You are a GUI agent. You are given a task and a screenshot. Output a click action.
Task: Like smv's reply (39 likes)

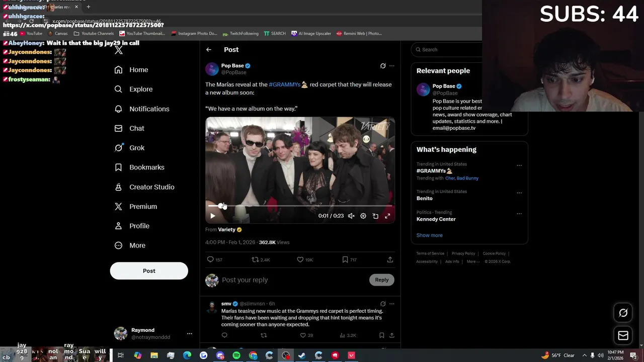(x=307, y=335)
